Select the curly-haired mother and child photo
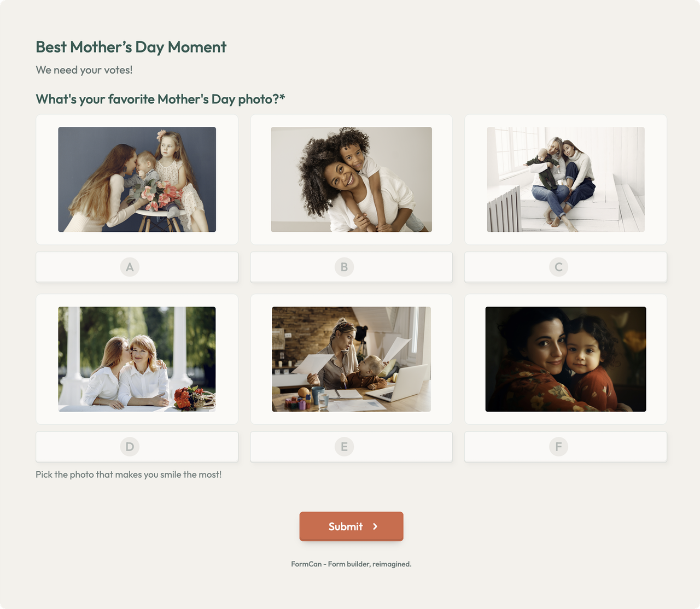The image size is (700, 609). pyautogui.click(x=351, y=179)
